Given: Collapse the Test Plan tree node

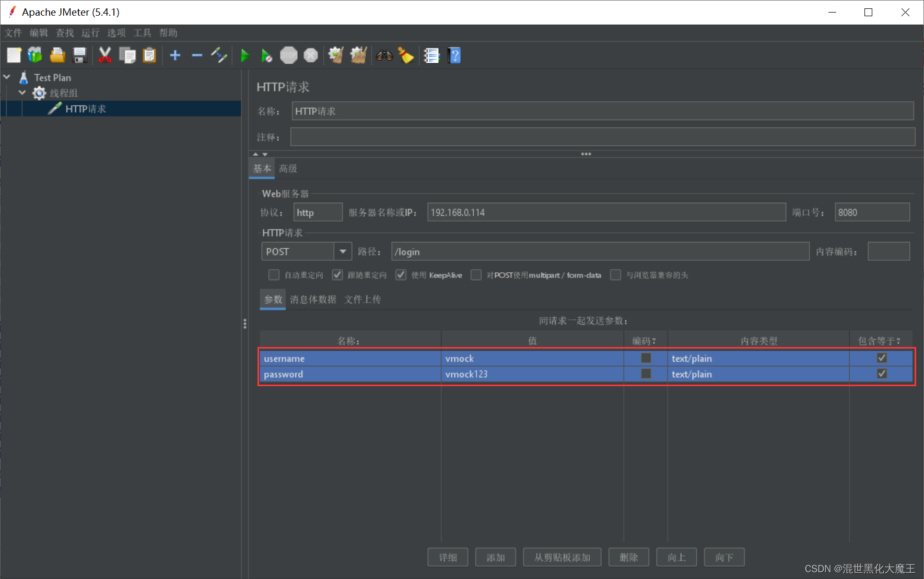Looking at the screenshot, I should 7,77.
